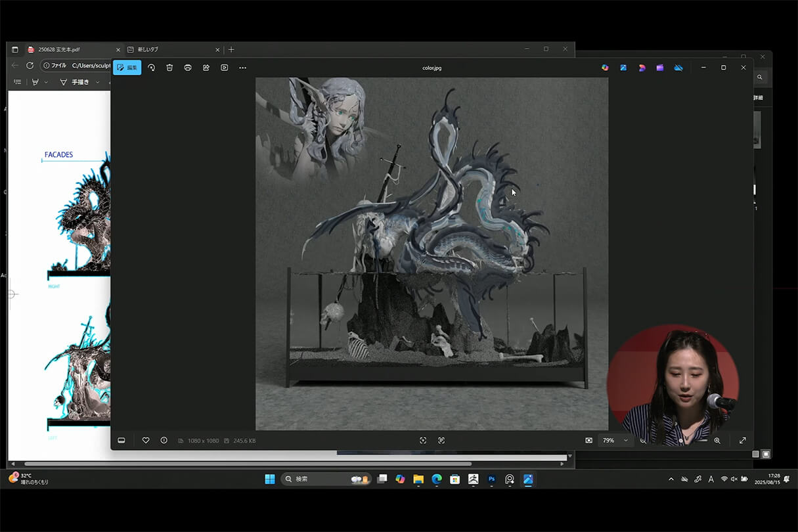Image resolution: width=798 pixels, height=532 pixels.
Task: Rotate the image with the rotate icon
Action: (x=151, y=68)
